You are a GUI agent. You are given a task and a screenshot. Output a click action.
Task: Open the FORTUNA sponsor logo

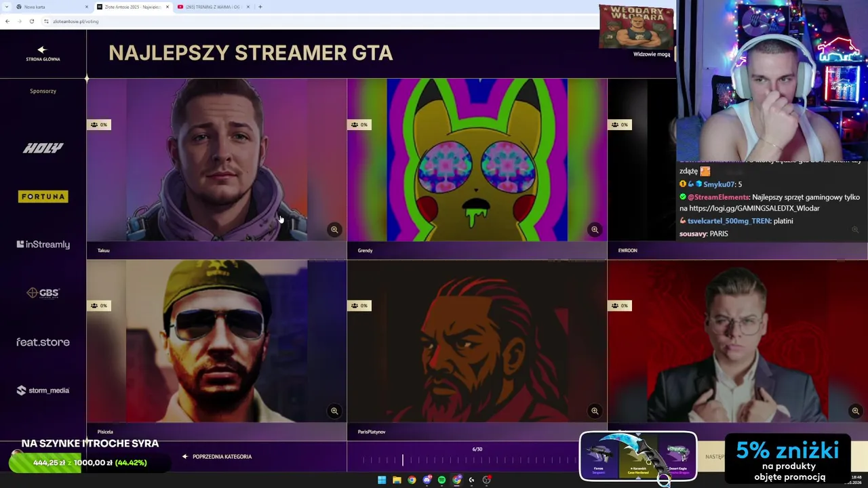[43, 197]
